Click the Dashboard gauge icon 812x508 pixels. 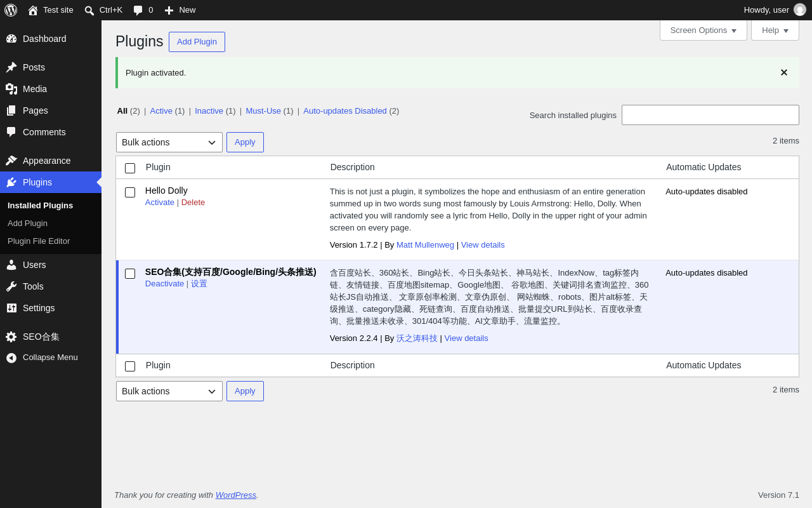pos(11,39)
